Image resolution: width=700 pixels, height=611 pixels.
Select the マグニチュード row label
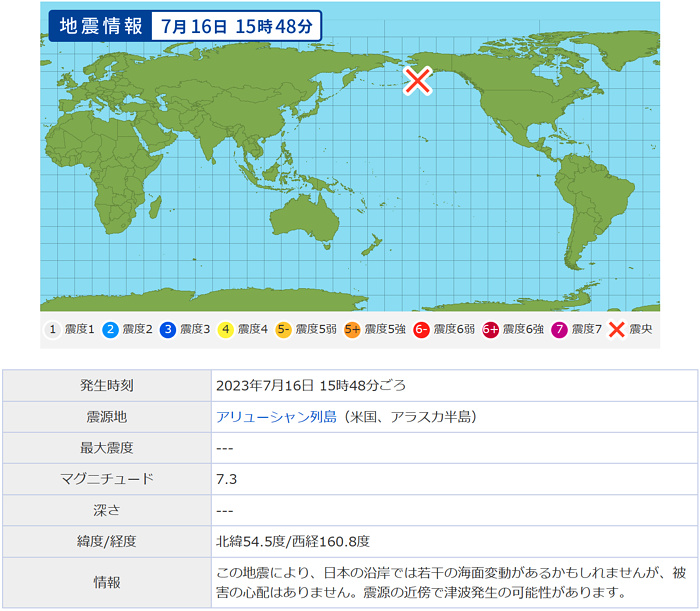(107, 479)
